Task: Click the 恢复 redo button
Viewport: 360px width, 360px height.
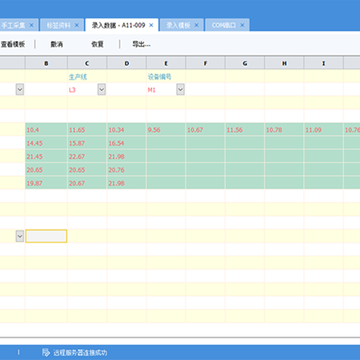Action: pos(97,44)
